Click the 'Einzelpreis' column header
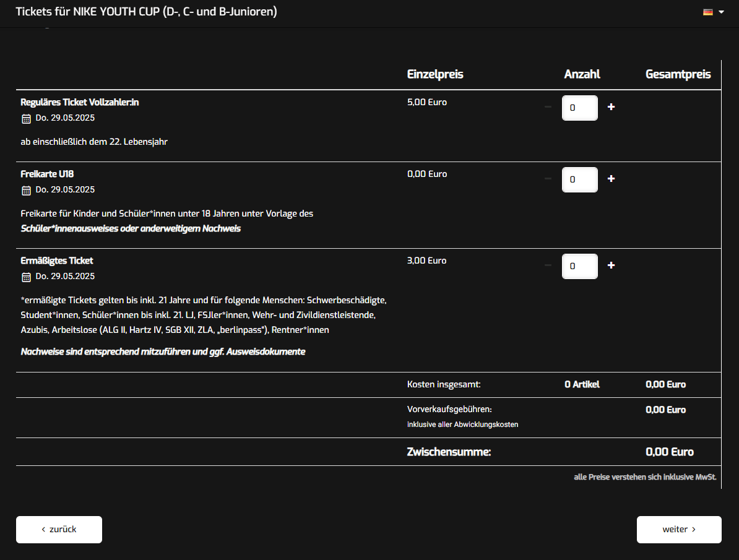This screenshot has width=739, height=560. [x=435, y=74]
